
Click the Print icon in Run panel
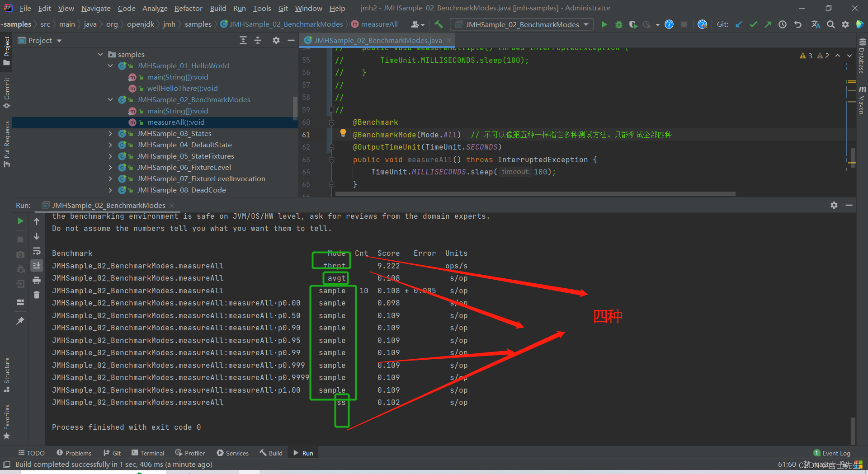pos(37,281)
